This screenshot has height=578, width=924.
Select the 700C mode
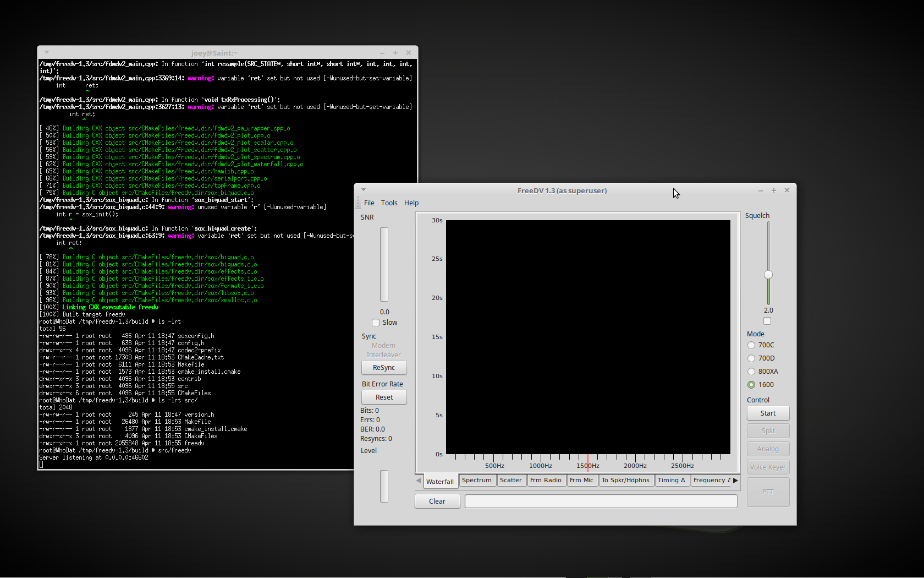(751, 345)
